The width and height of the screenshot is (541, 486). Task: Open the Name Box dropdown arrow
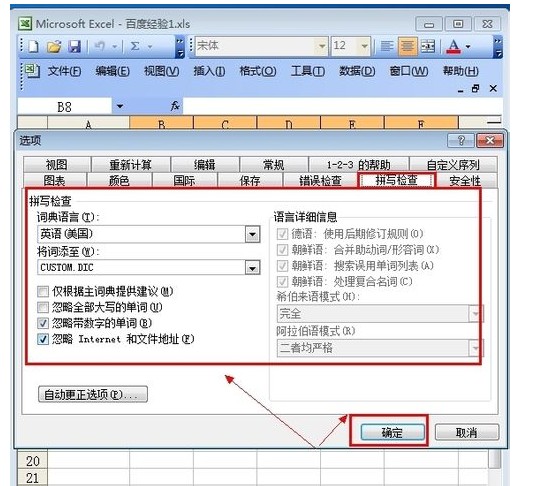pyautogui.click(x=120, y=106)
